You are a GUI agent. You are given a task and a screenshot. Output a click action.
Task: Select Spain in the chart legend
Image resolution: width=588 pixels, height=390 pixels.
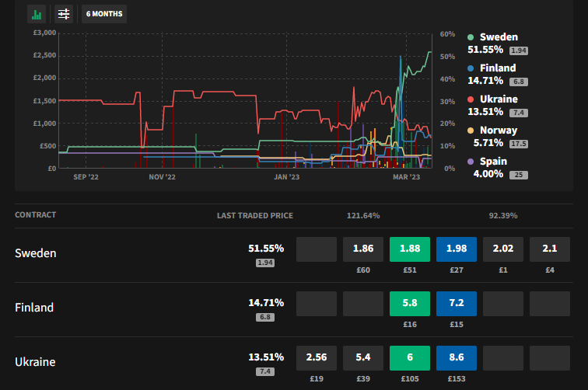tap(493, 162)
